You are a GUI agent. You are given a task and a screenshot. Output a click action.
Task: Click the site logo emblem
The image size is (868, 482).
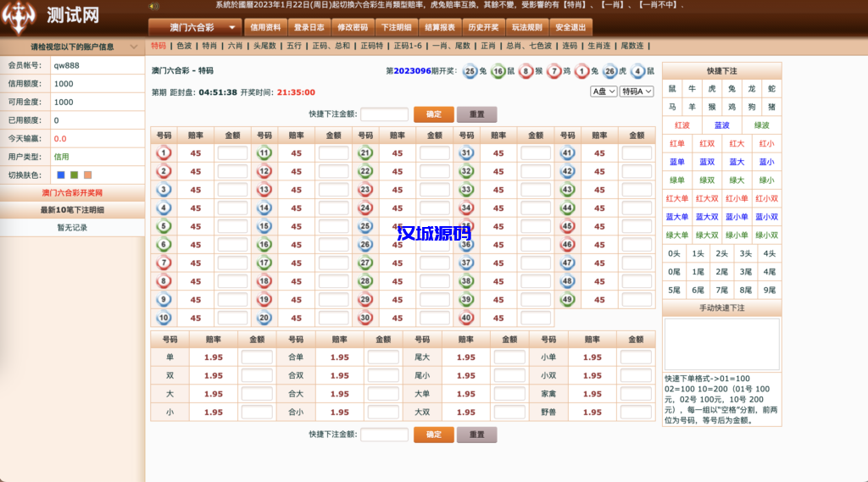pyautogui.click(x=20, y=15)
